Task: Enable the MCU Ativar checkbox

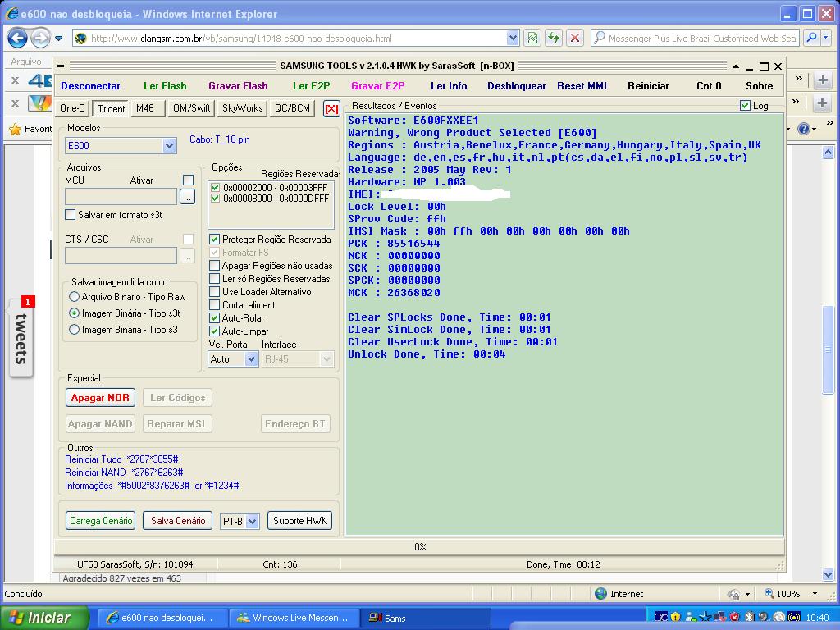Action: 188,180
